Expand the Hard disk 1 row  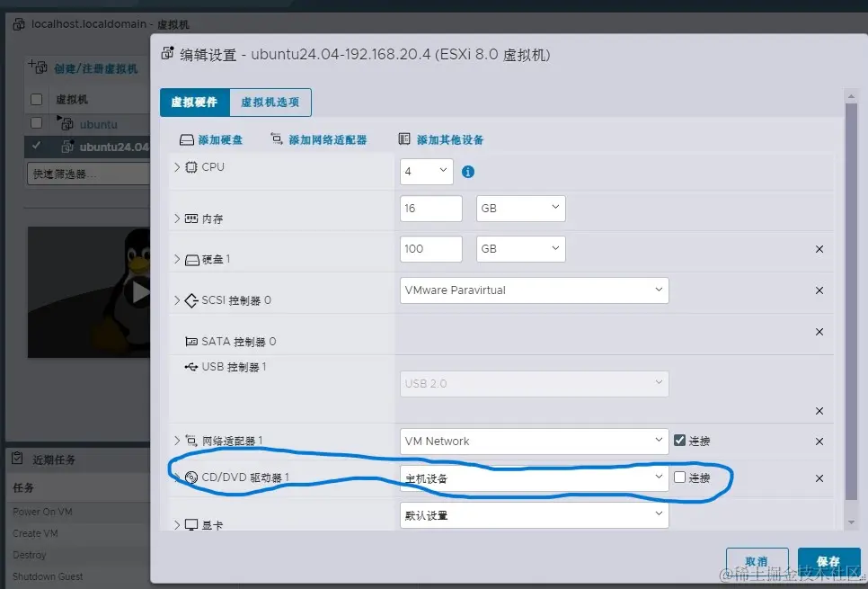[177, 259]
